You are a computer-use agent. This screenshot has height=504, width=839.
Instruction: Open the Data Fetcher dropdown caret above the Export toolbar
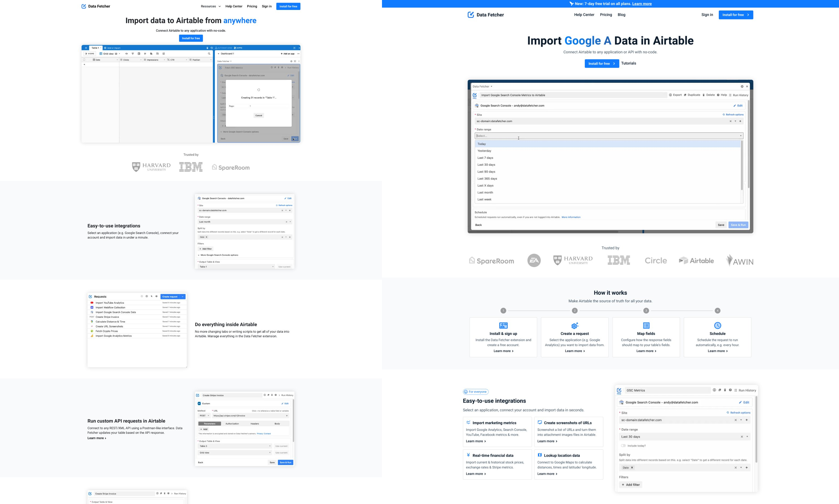point(491,87)
